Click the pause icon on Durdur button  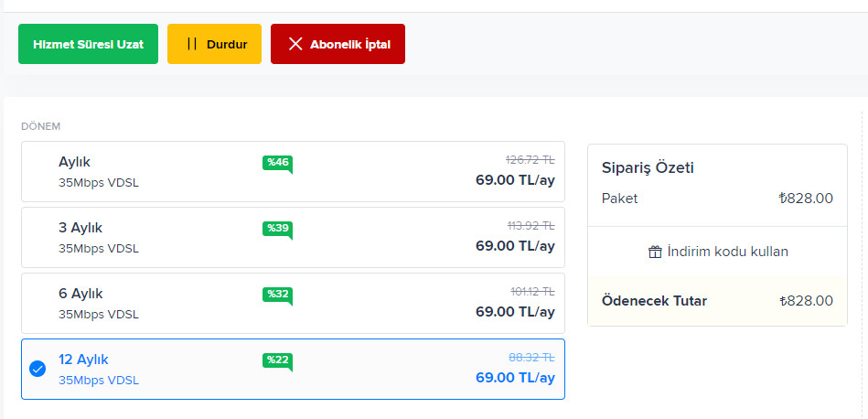click(x=192, y=44)
